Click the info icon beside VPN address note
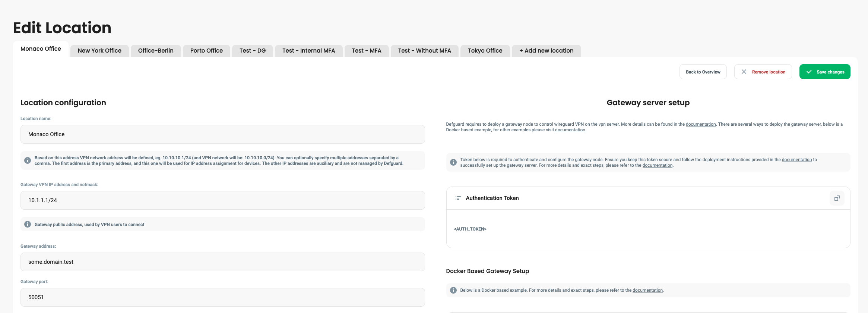The height and width of the screenshot is (313, 868). (28, 160)
